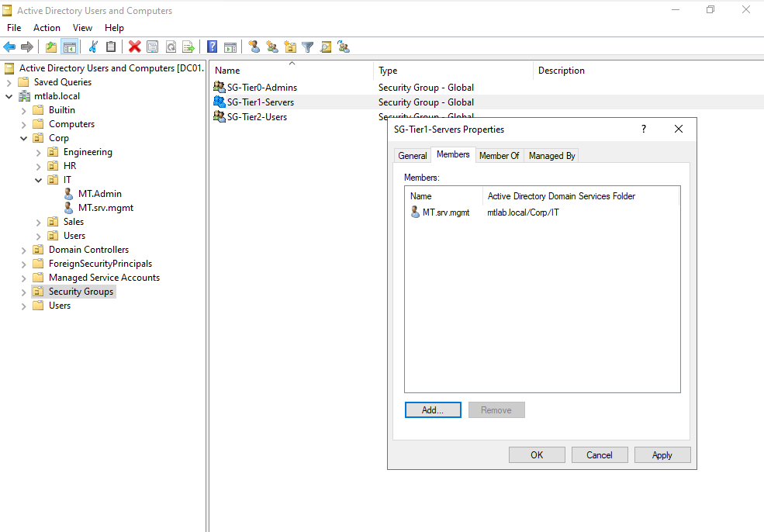Viewport: 764px width, 532px height.
Task: Click the Cut scissors icon
Action: pyautogui.click(x=93, y=47)
